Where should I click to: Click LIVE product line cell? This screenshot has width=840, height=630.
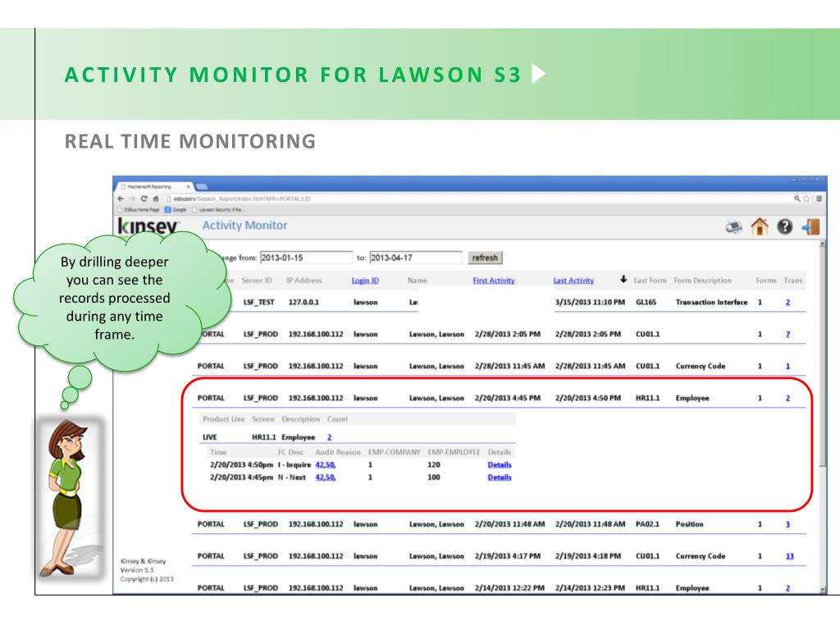point(209,437)
